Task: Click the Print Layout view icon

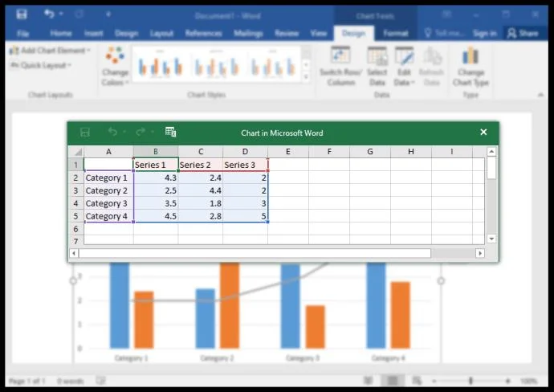Action: (392, 381)
